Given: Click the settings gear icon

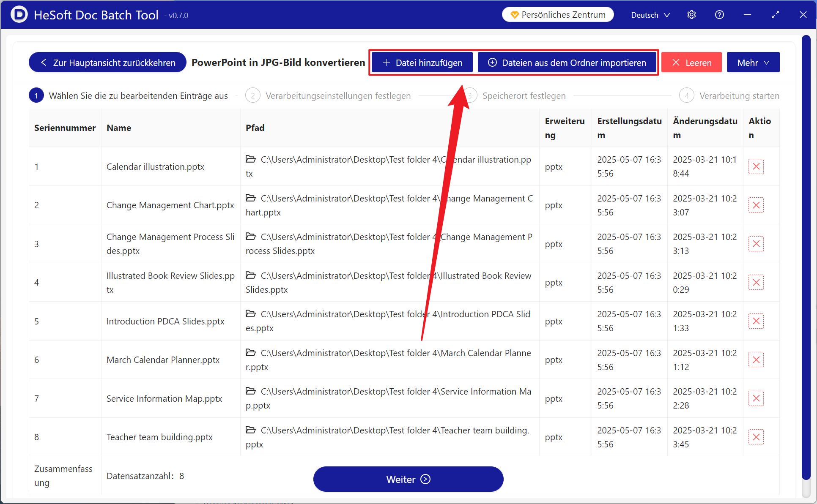Looking at the screenshot, I should [x=691, y=15].
